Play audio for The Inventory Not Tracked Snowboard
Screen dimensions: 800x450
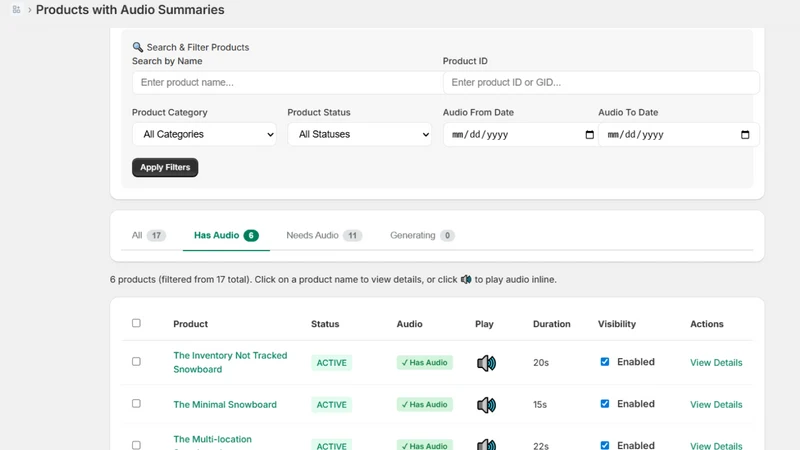[486, 363]
